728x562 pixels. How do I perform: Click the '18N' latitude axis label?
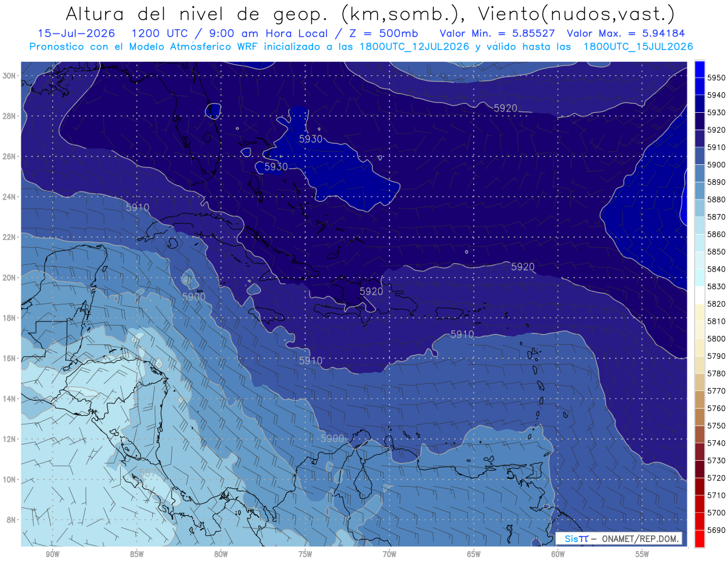point(10,318)
